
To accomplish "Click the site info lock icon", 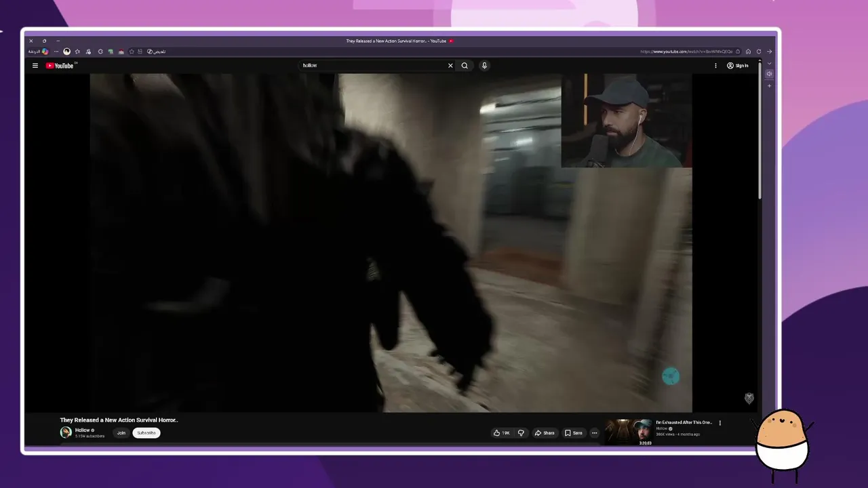I will tap(738, 52).
